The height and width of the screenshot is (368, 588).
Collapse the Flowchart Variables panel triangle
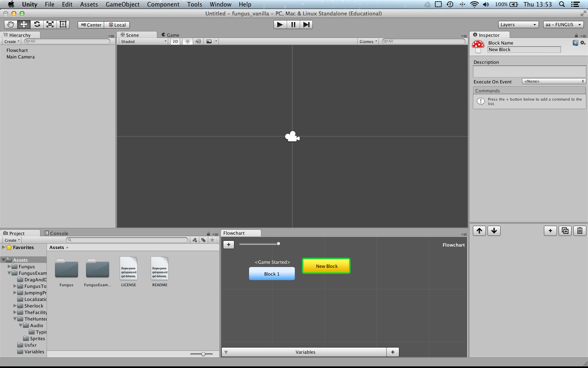(x=226, y=352)
